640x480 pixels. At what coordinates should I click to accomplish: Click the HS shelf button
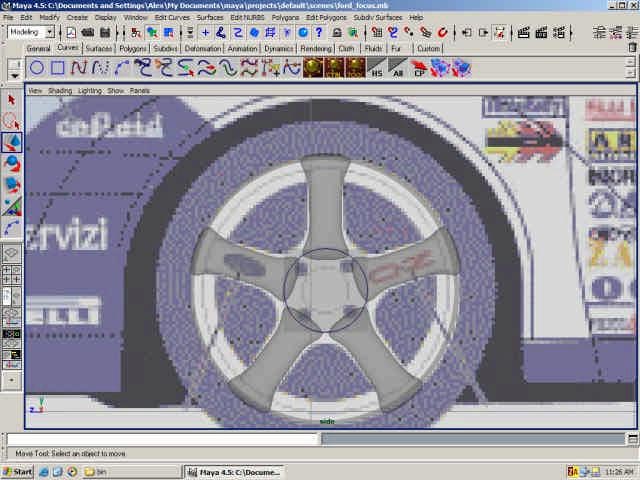[x=376, y=68]
